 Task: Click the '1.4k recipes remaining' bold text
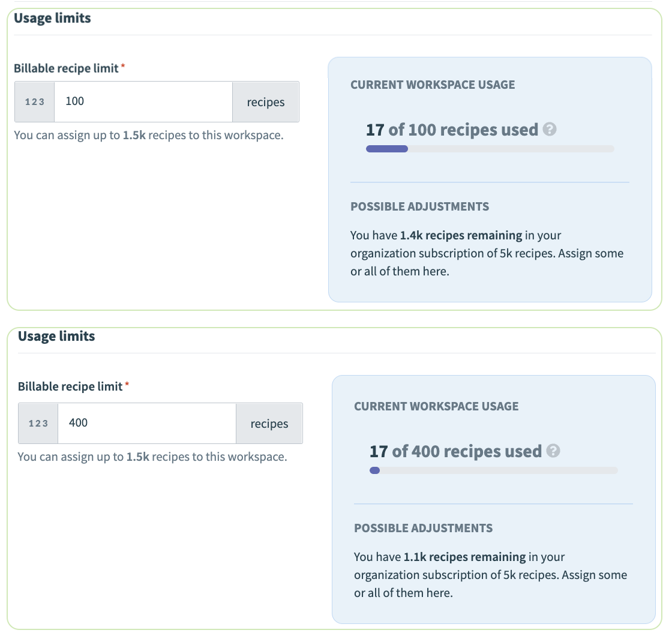tap(462, 235)
